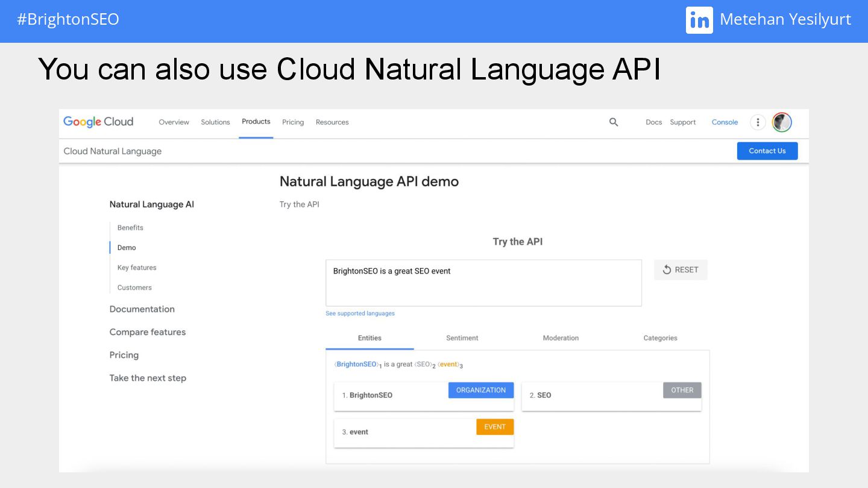Click the orange EVENT label badge
Viewport: 868px width, 488px height.
point(495,427)
